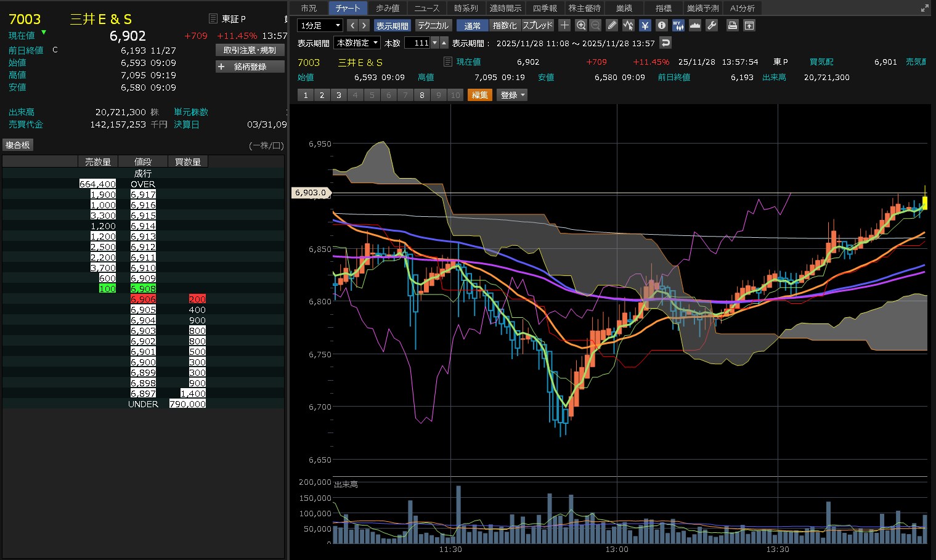Click the info circle icon

point(662,25)
